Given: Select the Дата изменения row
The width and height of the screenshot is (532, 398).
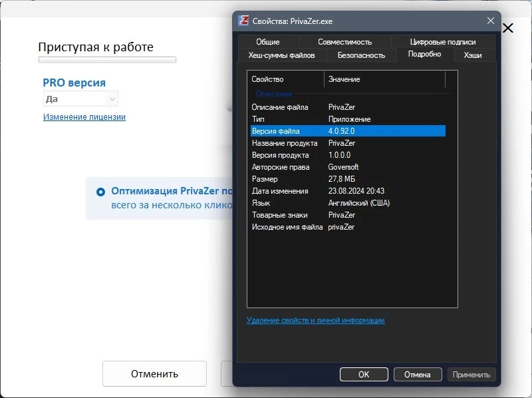Looking at the screenshot, I should [x=348, y=191].
